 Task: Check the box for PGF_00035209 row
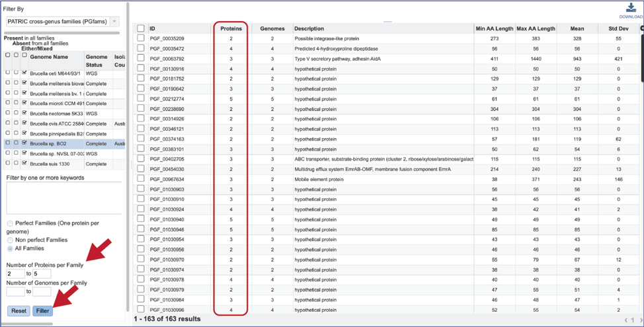pyautogui.click(x=140, y=39)
